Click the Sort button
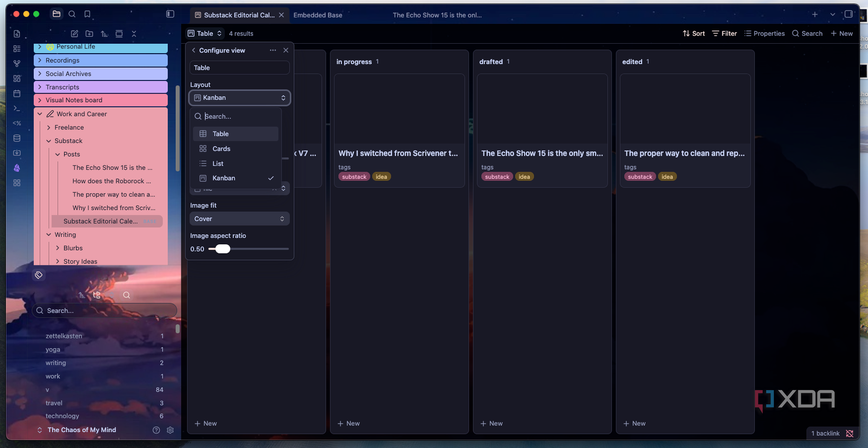This screenshot has height=448, width=868. 694,34
